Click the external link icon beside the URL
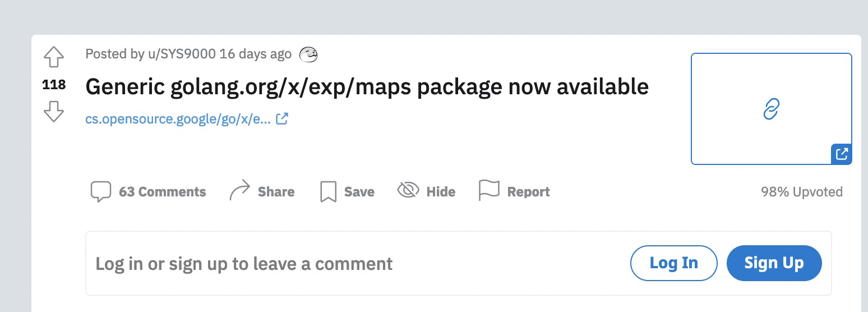Image resolution: width=868 pixels, height=312 pixels. (x=282, y=119)
